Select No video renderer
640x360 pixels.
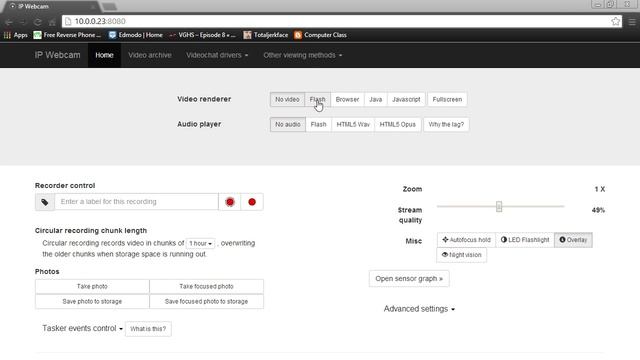point(287,99)
